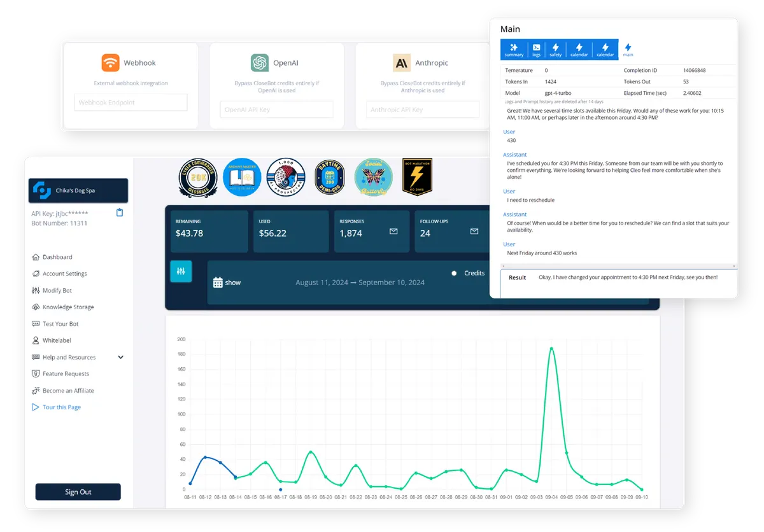This screenshot has height=532, width=764.
Task: Open the filter sliders icon button
Action: tap(181, 271)
